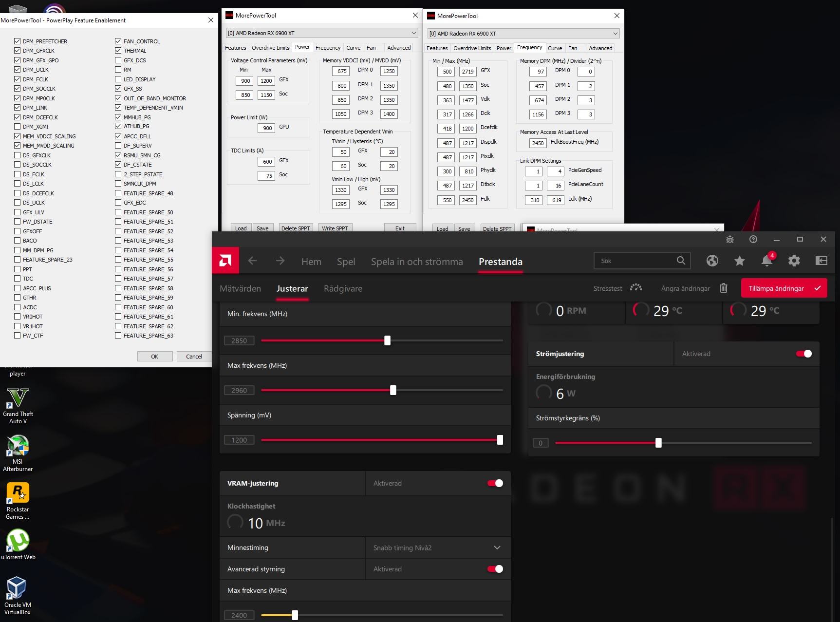Click Tillämpa ändringar button

[784, 288]
